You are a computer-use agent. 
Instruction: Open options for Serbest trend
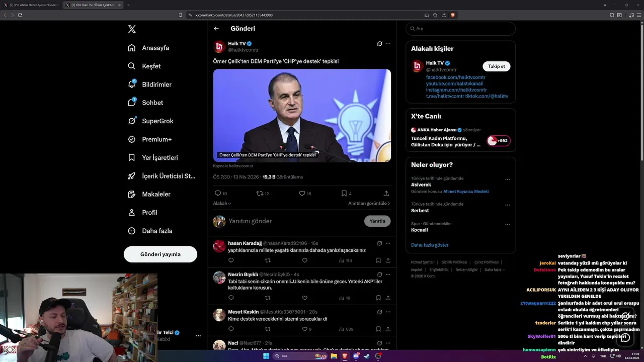507,205
